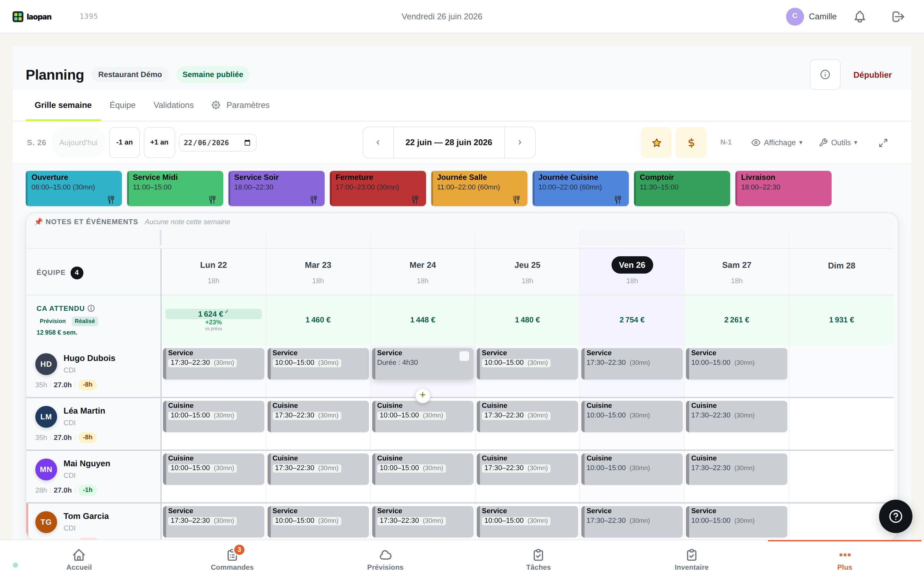Click the dollar sign icon button
The image size is (924, 578).
click(x=691, y=143)
